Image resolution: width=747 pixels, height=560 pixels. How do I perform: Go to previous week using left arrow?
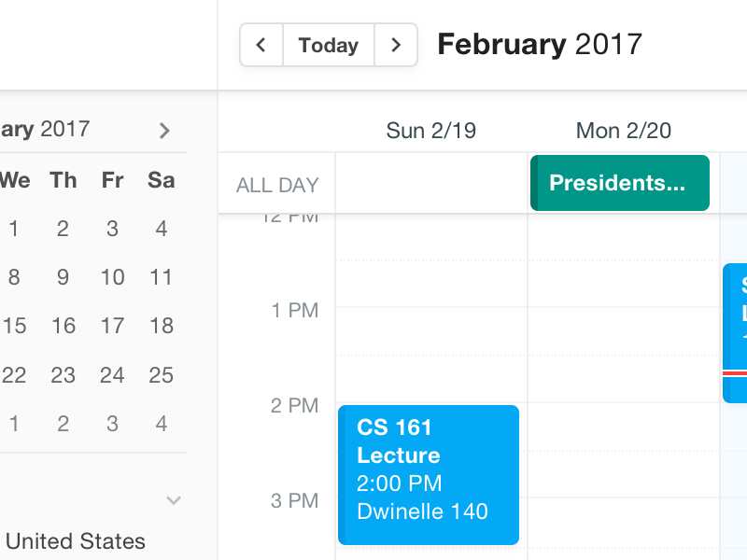coord(261,45)
